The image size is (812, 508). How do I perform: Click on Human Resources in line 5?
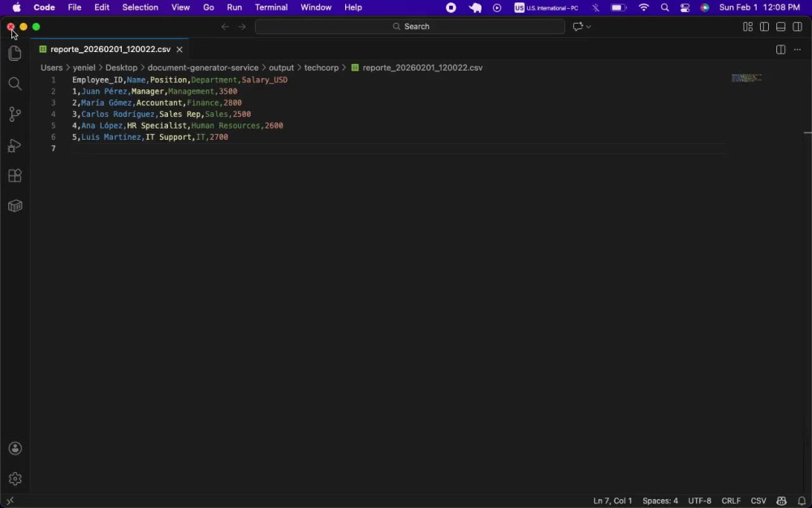tap(225, 125)
